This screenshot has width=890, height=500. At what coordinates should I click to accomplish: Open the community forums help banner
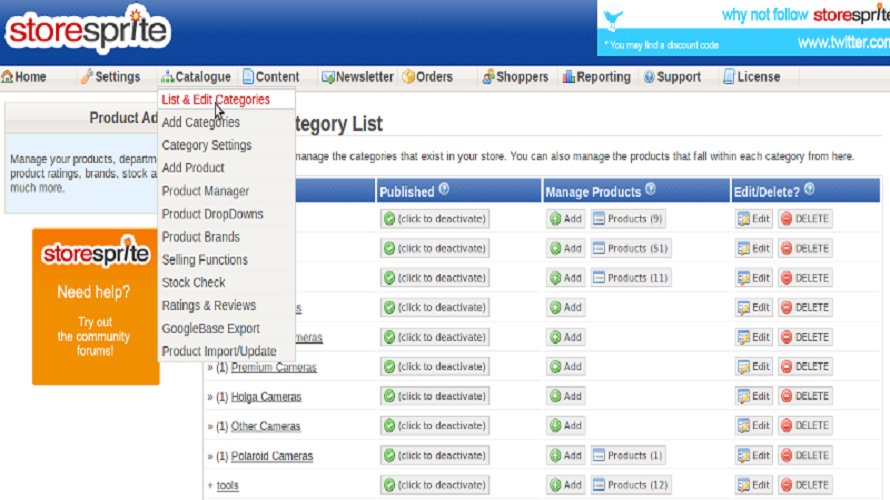[95, 306]
